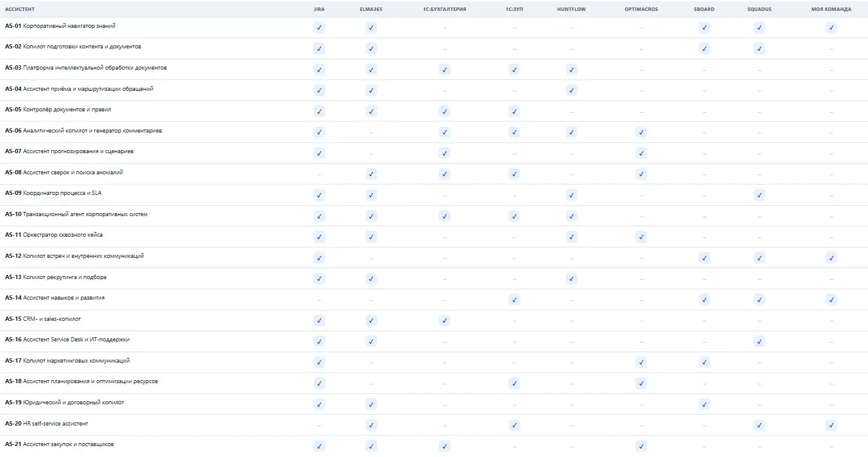Select AS-17 Копилот маркетинговых коммуникаций

67,361
